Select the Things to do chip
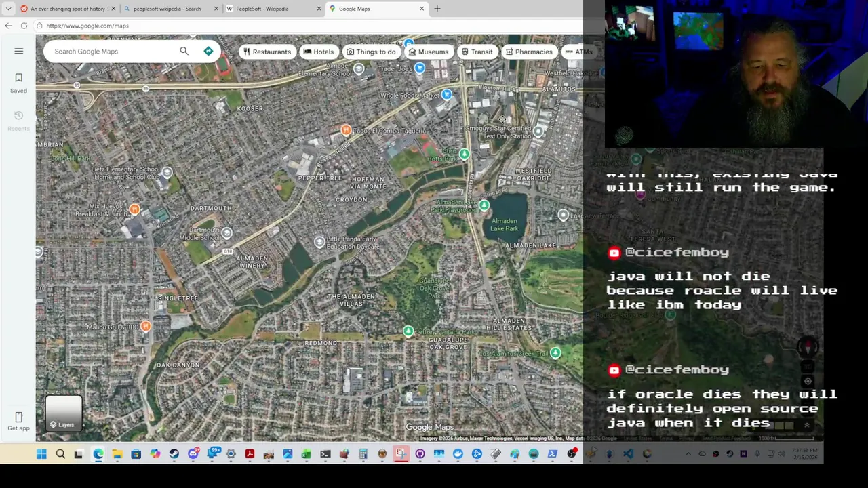 [x=371, y=52]
